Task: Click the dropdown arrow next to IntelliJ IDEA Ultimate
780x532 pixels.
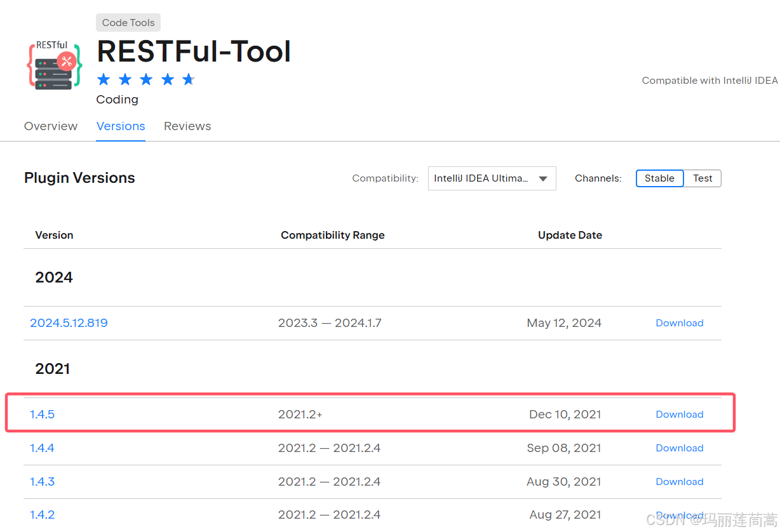Action: (544, 178)
